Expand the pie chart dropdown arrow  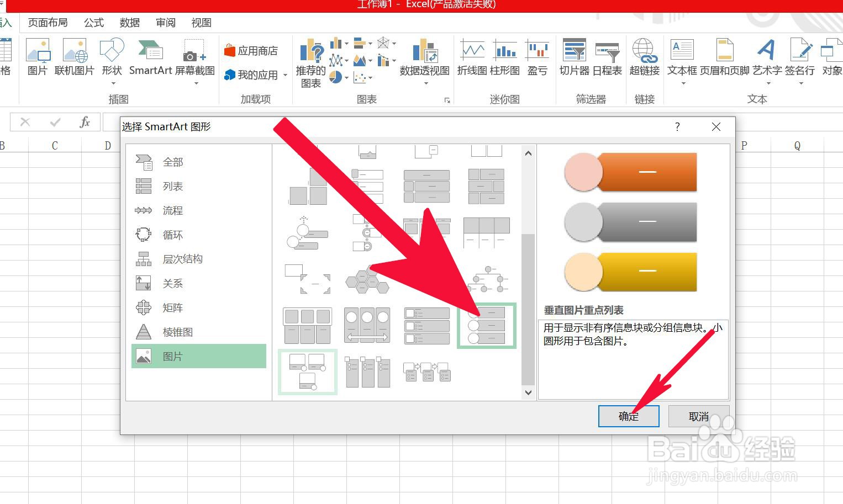347,77
